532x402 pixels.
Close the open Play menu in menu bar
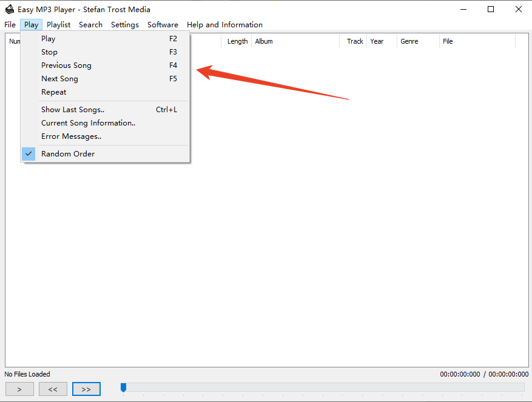(x=31, y=25)
